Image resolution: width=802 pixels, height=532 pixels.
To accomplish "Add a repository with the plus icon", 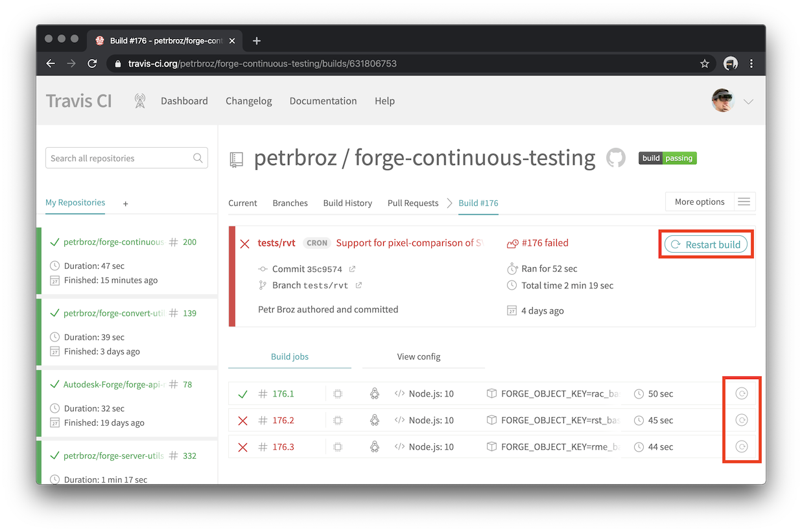I will (x=126, y=203).
